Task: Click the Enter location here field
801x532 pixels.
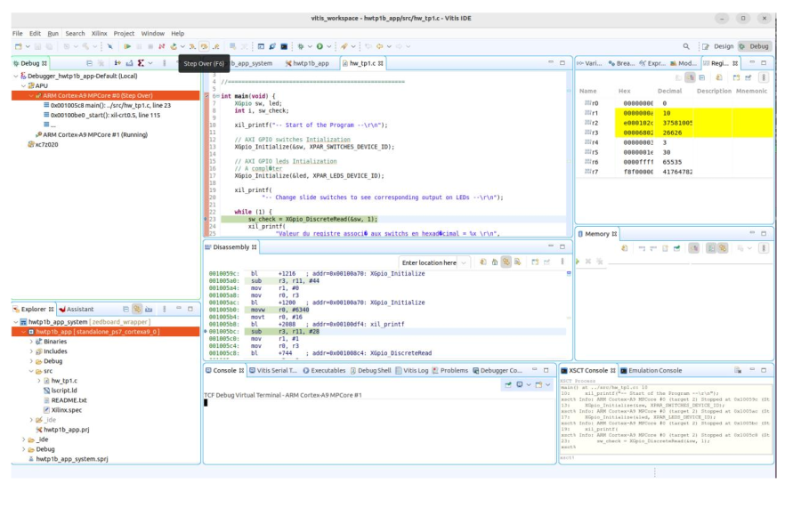Action: point(429,262)
